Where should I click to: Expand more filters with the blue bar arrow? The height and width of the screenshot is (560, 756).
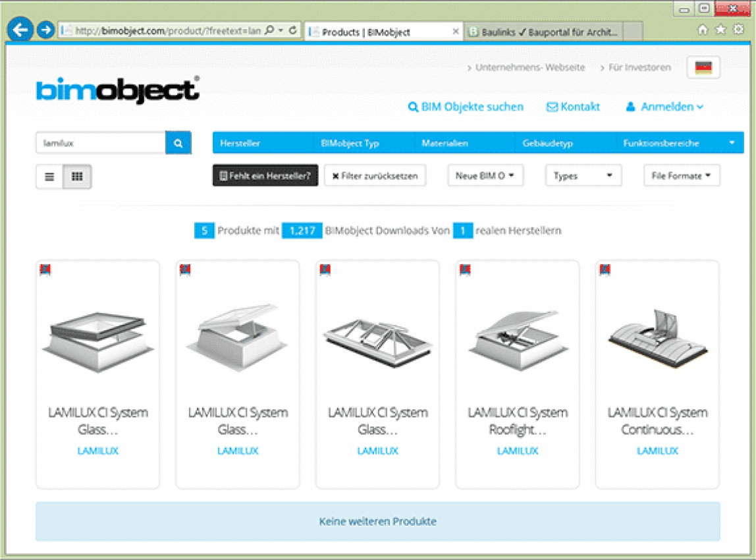[x=732, y=143]
